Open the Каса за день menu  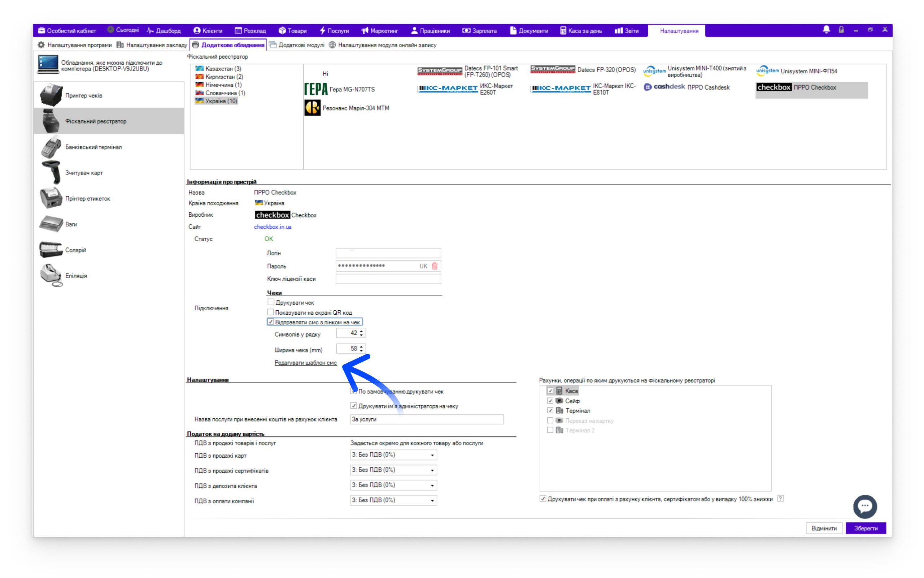[581, 31]
